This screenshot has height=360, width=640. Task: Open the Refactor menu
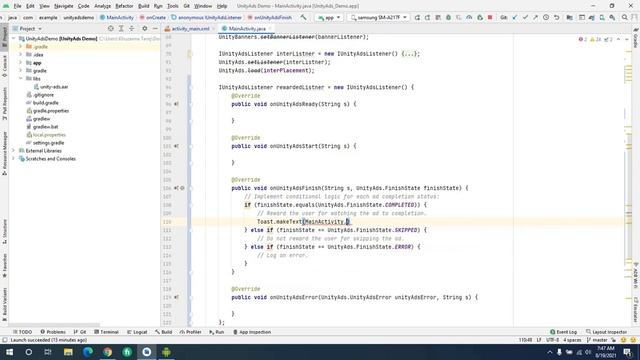coord(124,6)
